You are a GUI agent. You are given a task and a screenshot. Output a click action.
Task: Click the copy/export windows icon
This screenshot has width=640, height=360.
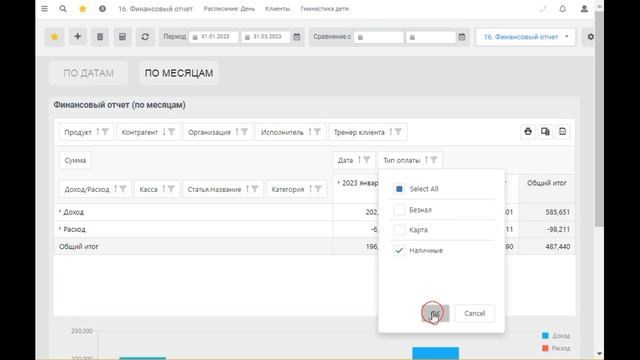pos(545,131)
